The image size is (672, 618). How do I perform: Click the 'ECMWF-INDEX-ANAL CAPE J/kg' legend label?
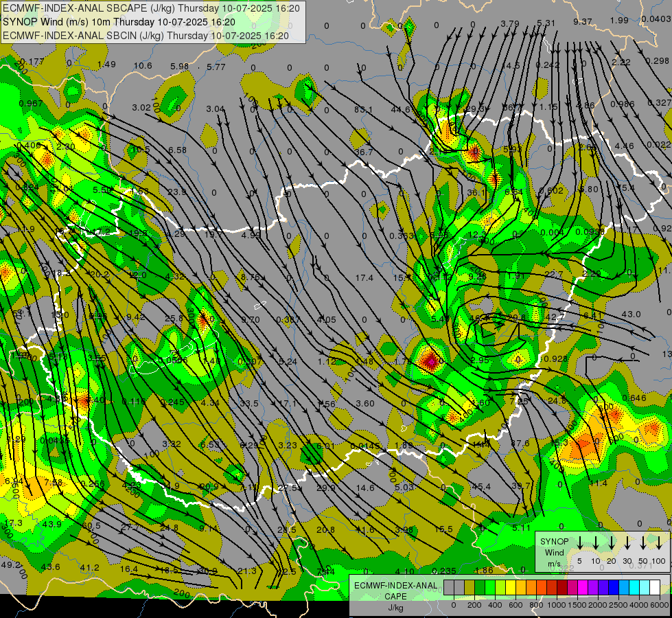pyautogui.click(x=395, y=596)
